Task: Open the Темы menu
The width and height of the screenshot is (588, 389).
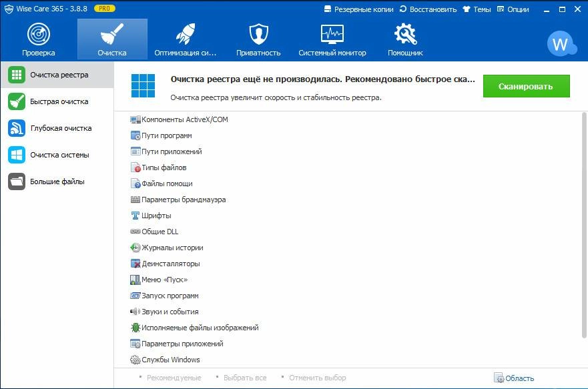Action: (477, 9)
